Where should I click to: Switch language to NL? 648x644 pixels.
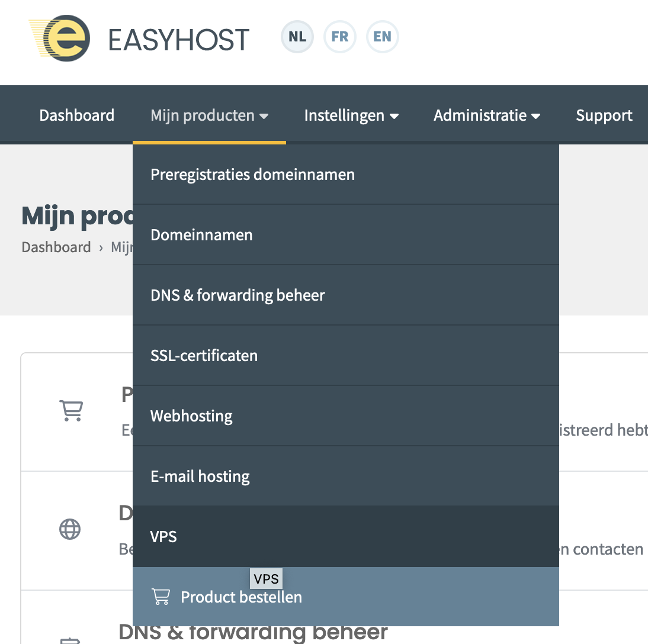tap(297, 37)
